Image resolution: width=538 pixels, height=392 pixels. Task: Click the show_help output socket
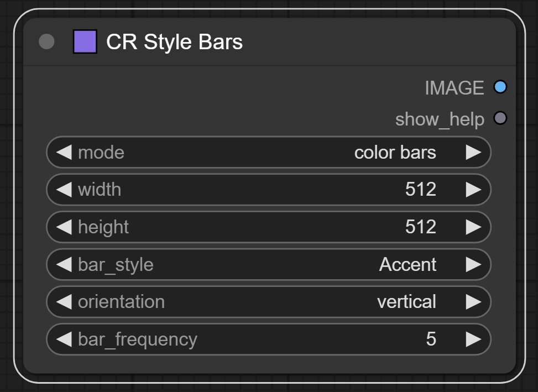[x=500, y=118]
